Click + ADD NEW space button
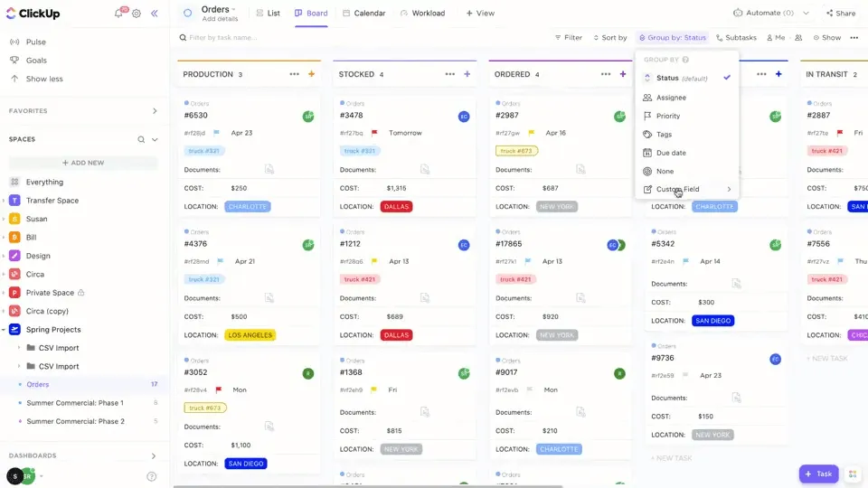The image size is (868, 488). [x=83, y=163]
